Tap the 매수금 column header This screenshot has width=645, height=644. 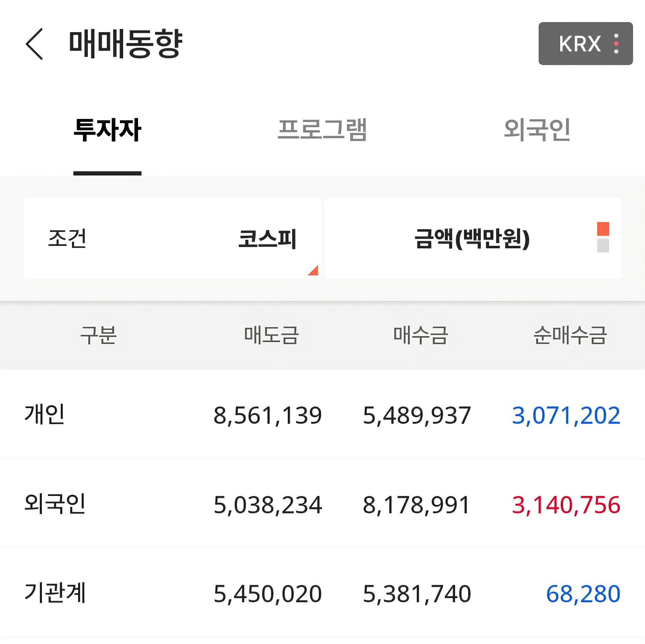click(x=421, y=335)
